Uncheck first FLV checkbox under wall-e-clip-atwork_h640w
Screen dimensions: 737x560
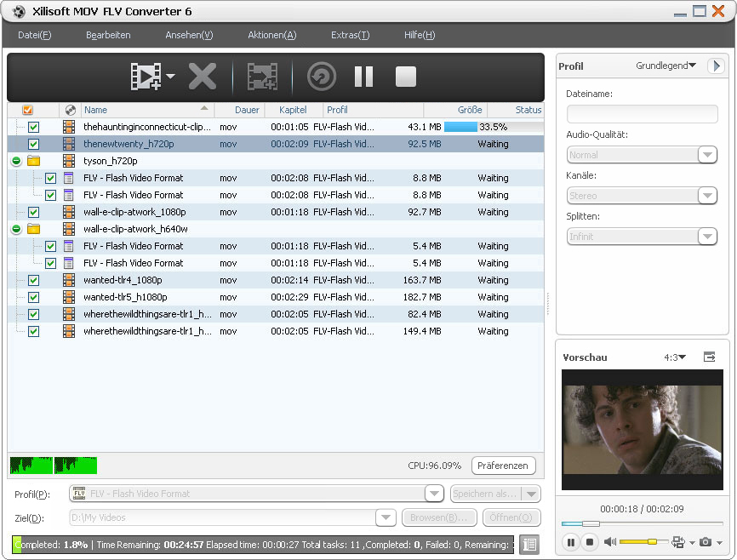(50, 246)
